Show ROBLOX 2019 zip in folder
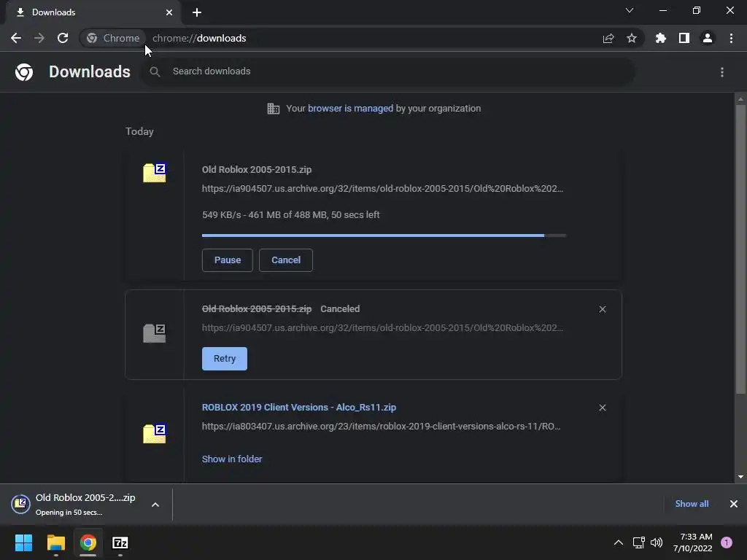 coord(232,459)
